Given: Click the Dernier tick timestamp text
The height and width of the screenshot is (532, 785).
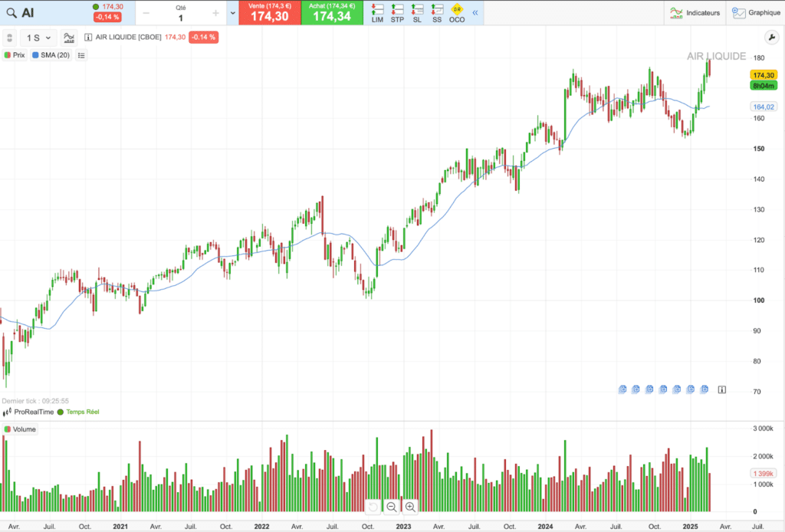Looking at the screenshot, I should (35, 401).
